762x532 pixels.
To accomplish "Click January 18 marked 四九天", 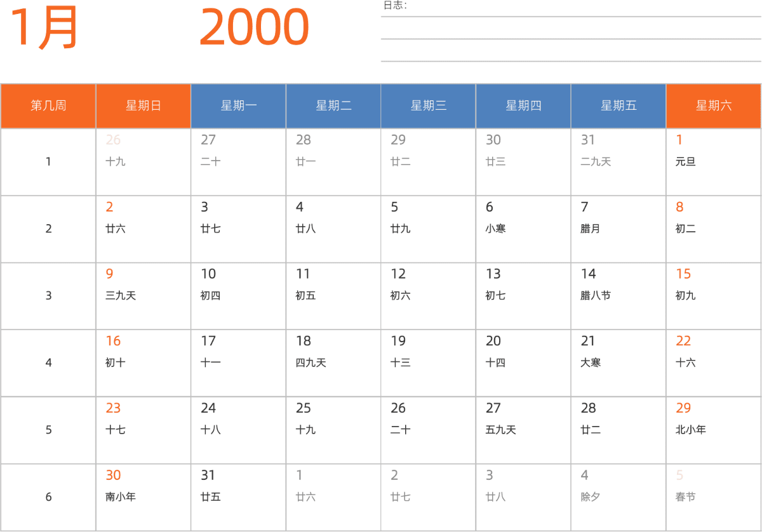I will point(333,363).
